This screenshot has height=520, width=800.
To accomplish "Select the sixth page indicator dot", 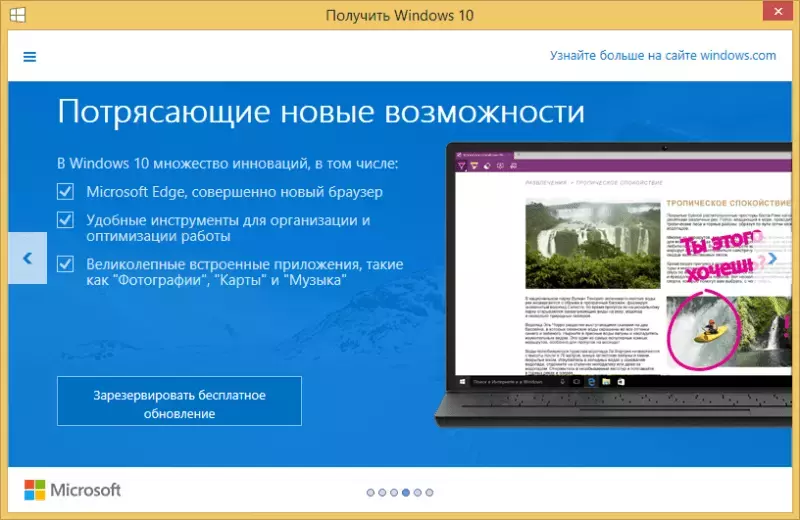I will point(429,492).
